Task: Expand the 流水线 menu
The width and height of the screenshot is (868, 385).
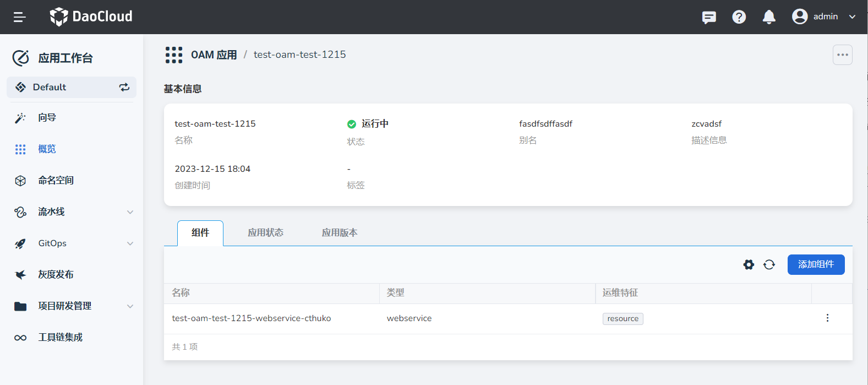Action: [x=130, y=212]
